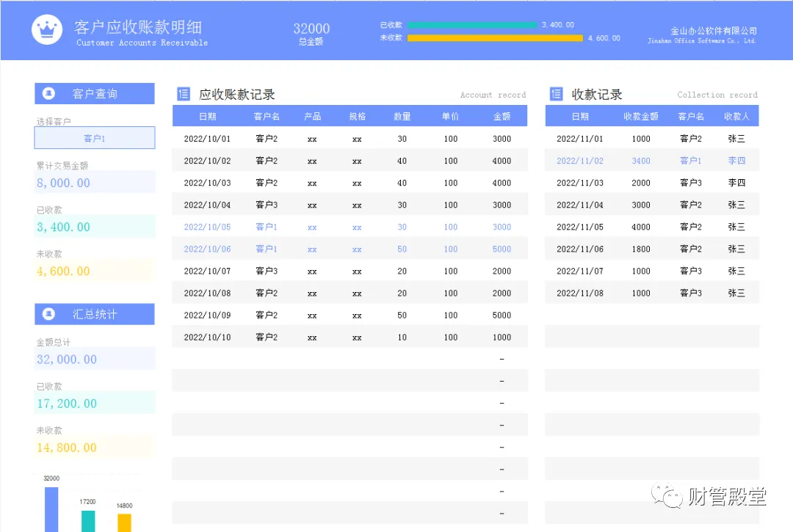793x532 pixels.
Task: Click the 单价 column header
Action: (x=450, y=116)
